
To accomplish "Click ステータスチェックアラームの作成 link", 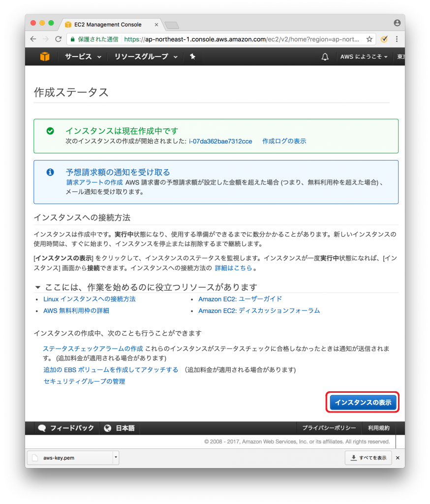I will pyautogui.click(x=93, y=349).
